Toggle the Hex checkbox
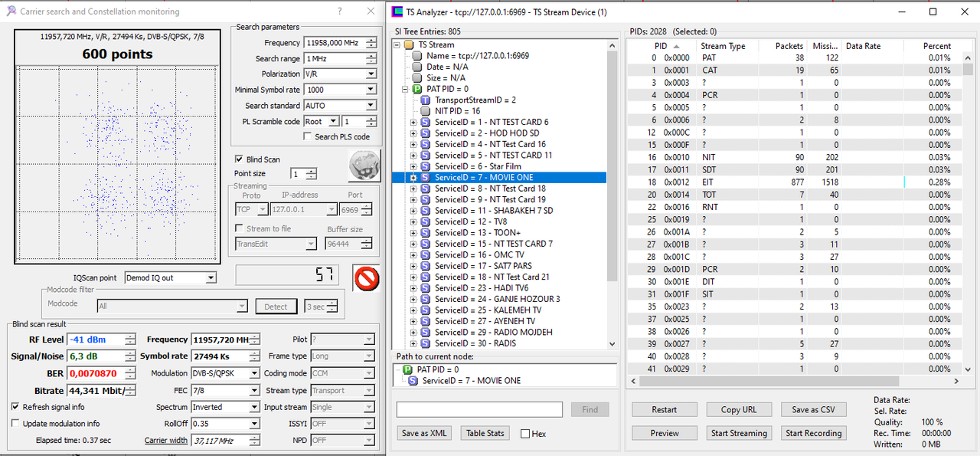The height and width of the screenshot is (456, 980). [x=525, y=434]
